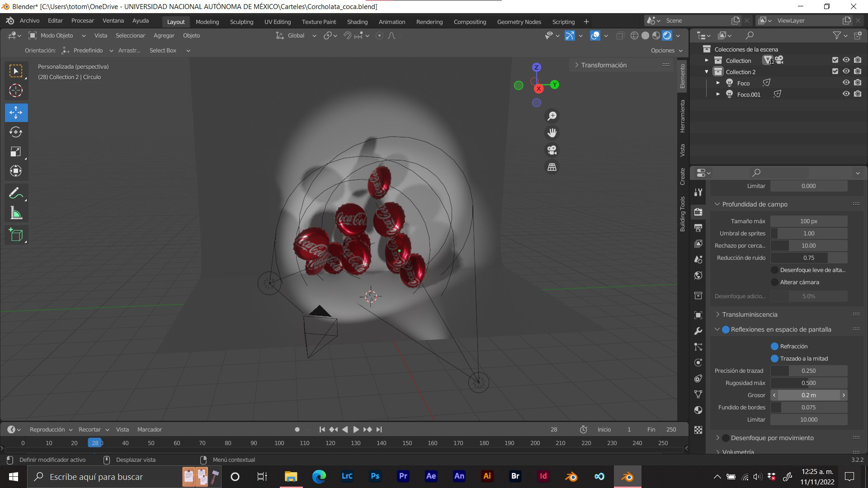Open File Explorer from the taskbar
The width and height of the screenshot is (868, 488).
pos(291,476)
